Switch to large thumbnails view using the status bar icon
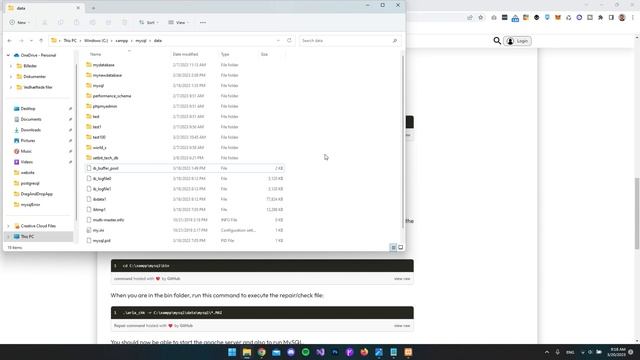 pos(400,247)
